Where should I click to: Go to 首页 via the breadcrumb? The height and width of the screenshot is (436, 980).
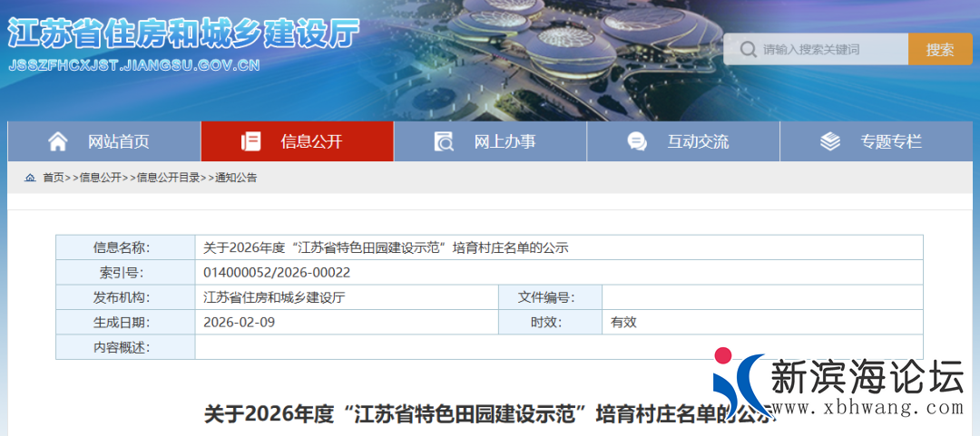tap(54, 178)
